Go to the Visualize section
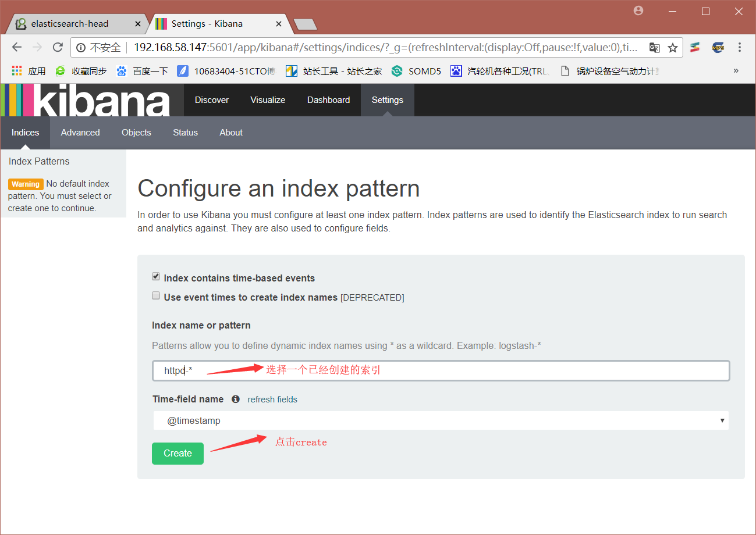The width and height of the screenshot is (756, 535). coord(268,100)
